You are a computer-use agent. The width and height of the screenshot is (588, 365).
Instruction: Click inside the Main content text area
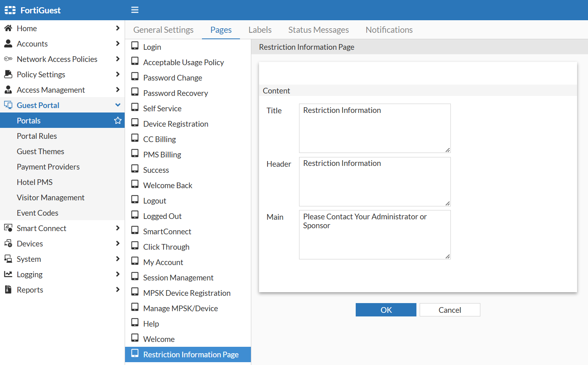click(374, 235)
